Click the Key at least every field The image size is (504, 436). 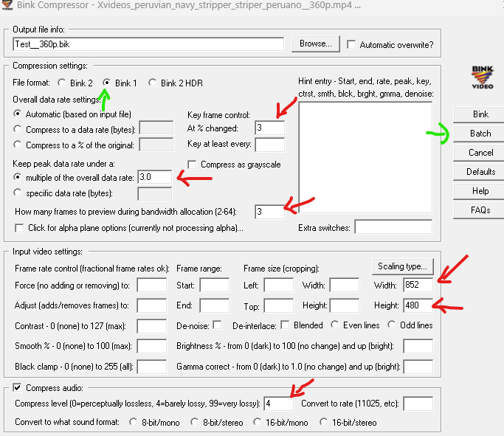pyautogui.click(x=269, y=145)
